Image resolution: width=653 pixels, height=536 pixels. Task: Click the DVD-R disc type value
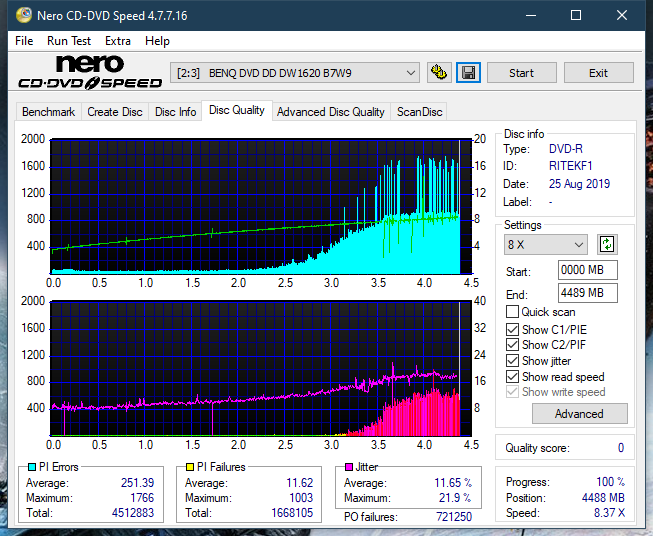coord(566,149)
